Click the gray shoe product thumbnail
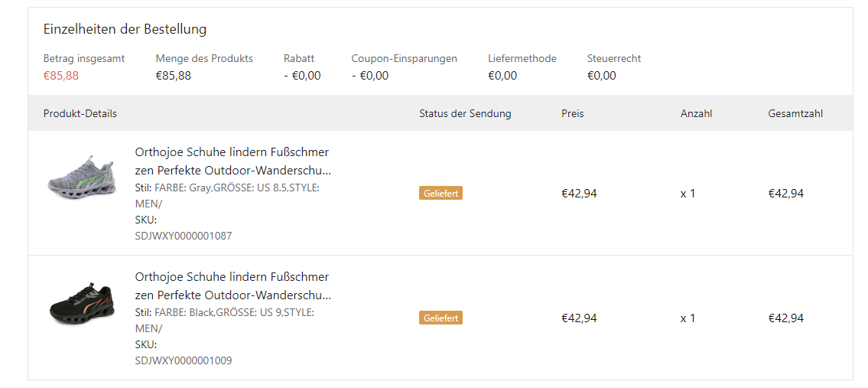This screenshot has height=388, width=868. click(x=81, y=178)
